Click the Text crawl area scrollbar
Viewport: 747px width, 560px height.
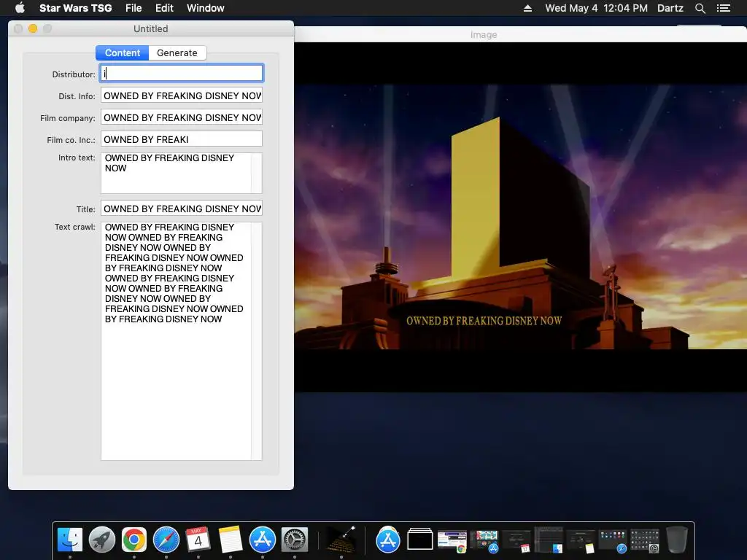(x=257, y=341)
